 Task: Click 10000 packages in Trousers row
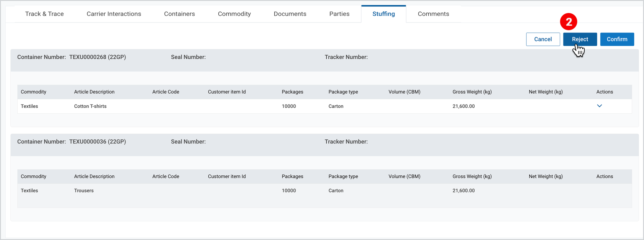[288, 191]
